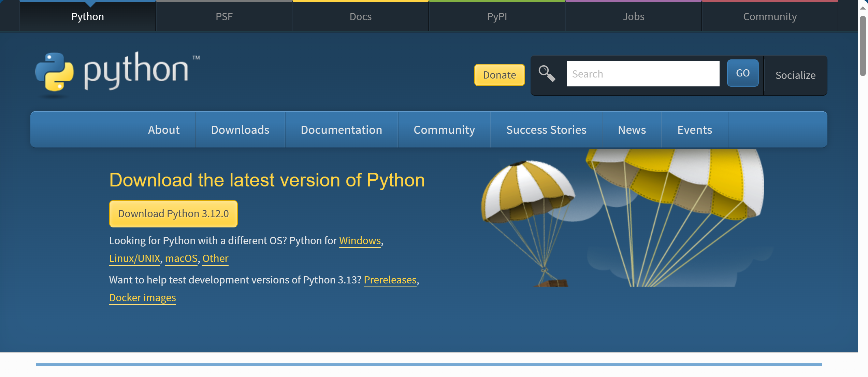Expand the Documentation menu
The height and width of the screenshot is (377, 868).
pos(341,130)
